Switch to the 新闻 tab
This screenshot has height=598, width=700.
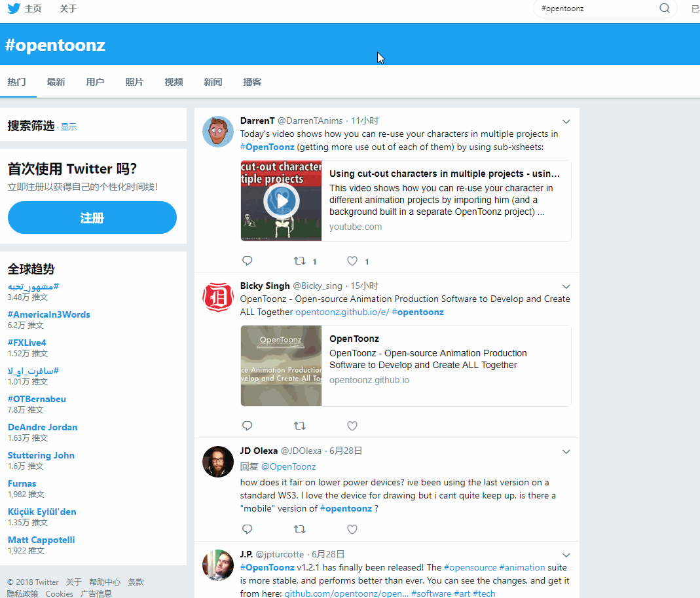[x=213, y=82]
